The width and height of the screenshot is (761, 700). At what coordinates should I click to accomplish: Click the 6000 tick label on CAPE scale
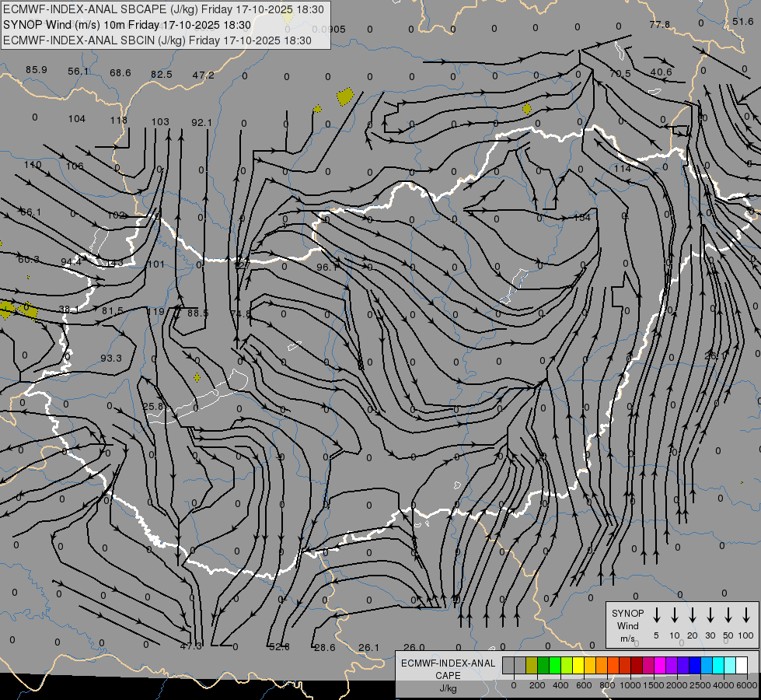click(746, 685)
